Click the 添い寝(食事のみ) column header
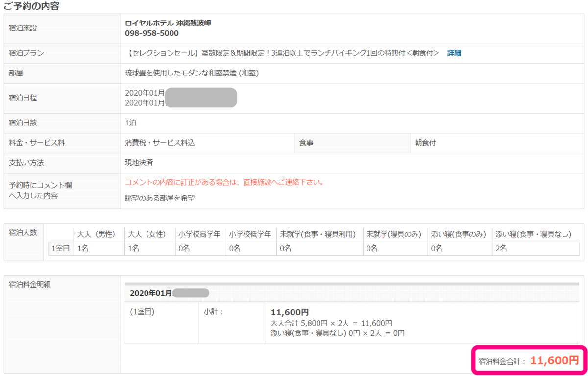Image resolution: width=588 pixels, height=376 pixels. coord(458,234)
